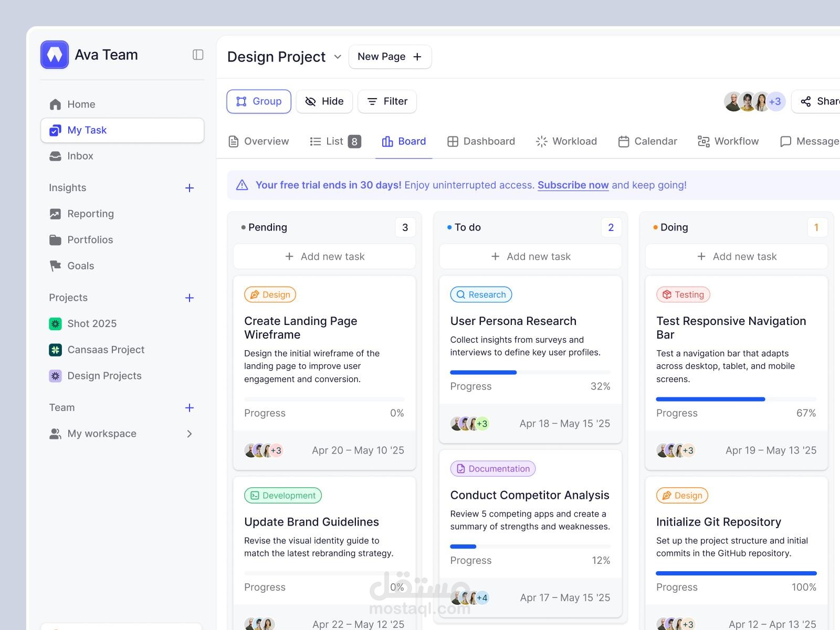Open the Workload tab
The width and height of the screenshot is (840, 630).
566,141
